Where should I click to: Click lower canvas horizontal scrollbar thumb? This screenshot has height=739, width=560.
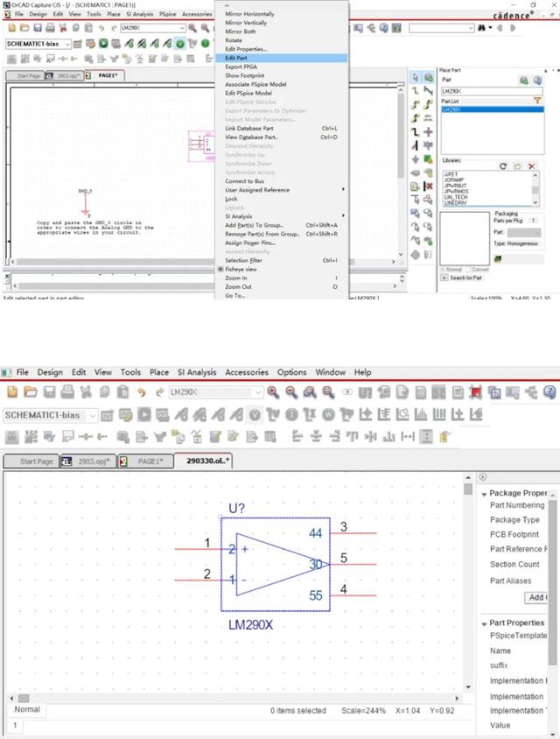tap(24, 698)
